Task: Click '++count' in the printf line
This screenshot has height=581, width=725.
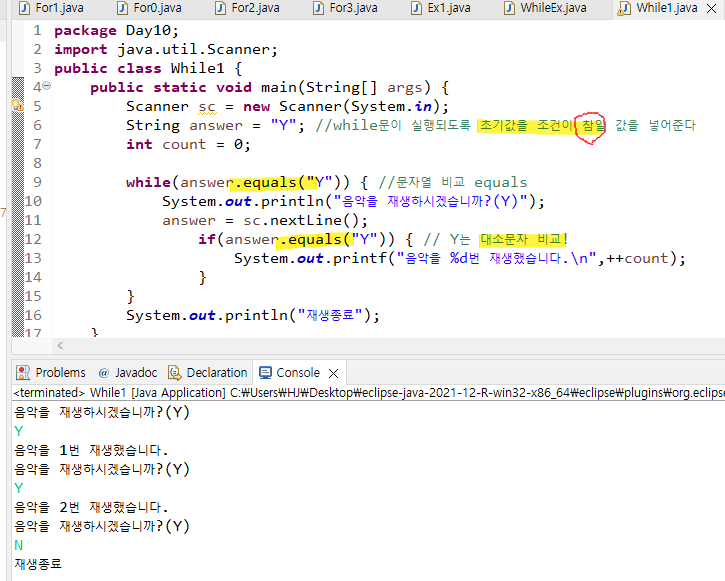Action: 637,258
